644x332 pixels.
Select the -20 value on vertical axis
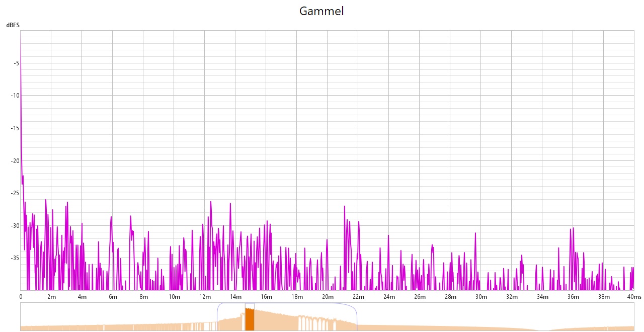15,161
